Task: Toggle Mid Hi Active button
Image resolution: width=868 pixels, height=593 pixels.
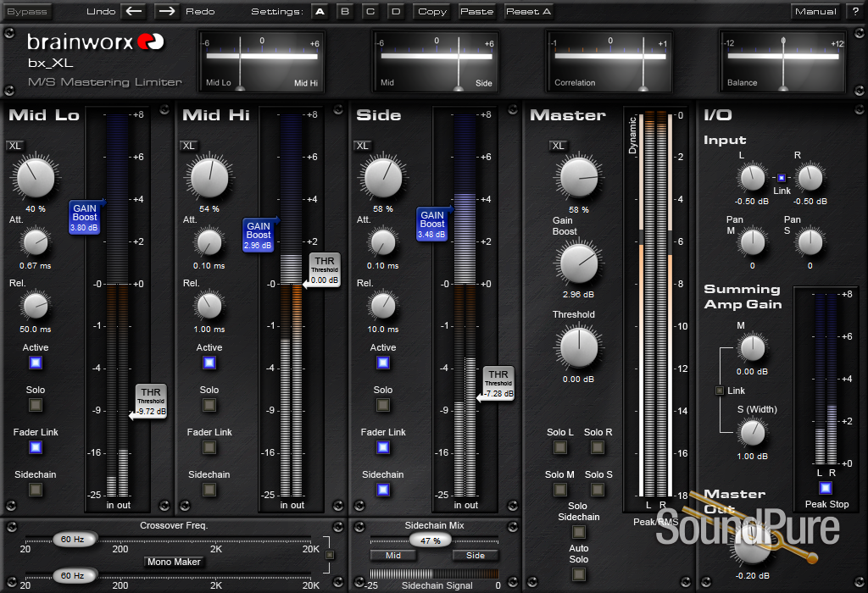Action: coord(209,363)
